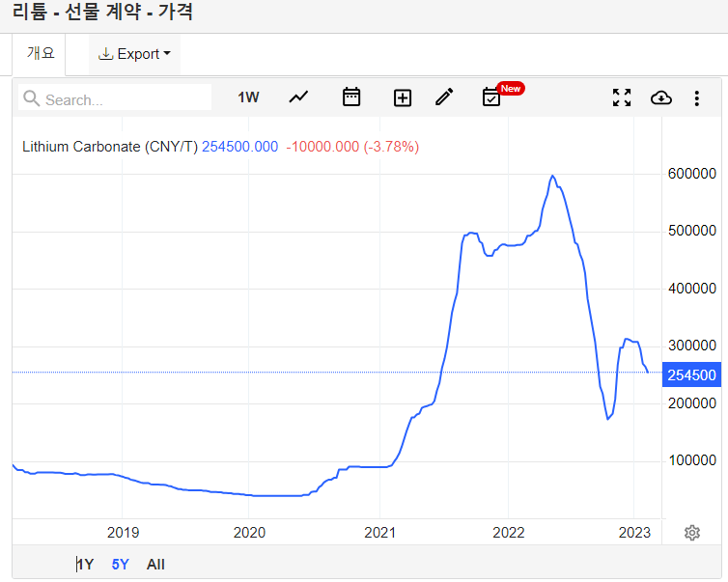Change the 1W interval setting
The width and height of the screenshot is (728, 582).
coord(248,97)
